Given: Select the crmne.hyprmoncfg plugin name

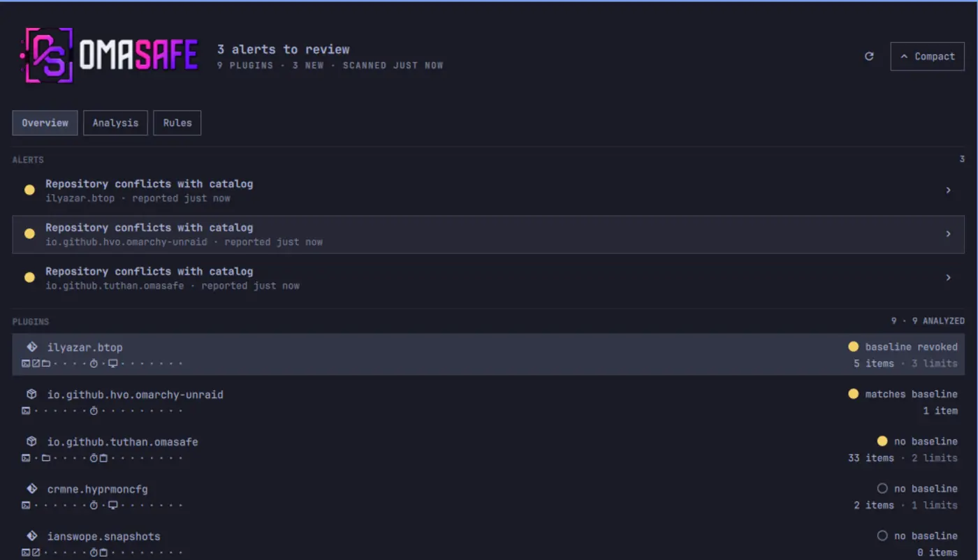Looking at the screenshot, I should point(98,489).
